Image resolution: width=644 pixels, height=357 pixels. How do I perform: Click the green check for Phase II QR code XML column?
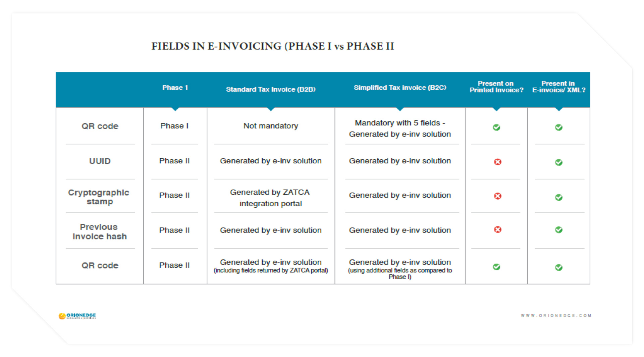(x=558, y=267)
